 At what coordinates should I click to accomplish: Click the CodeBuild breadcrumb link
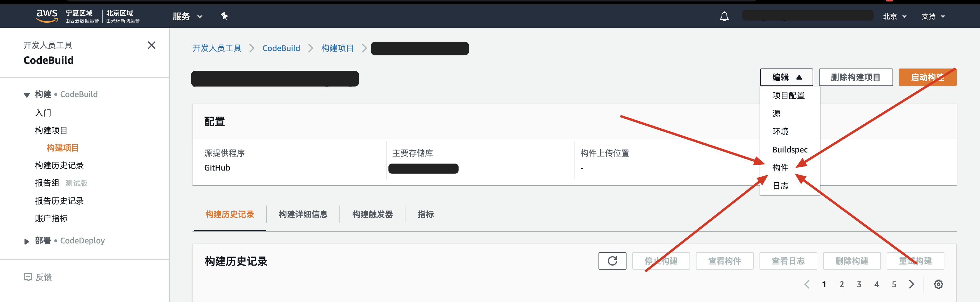[281, 48]
